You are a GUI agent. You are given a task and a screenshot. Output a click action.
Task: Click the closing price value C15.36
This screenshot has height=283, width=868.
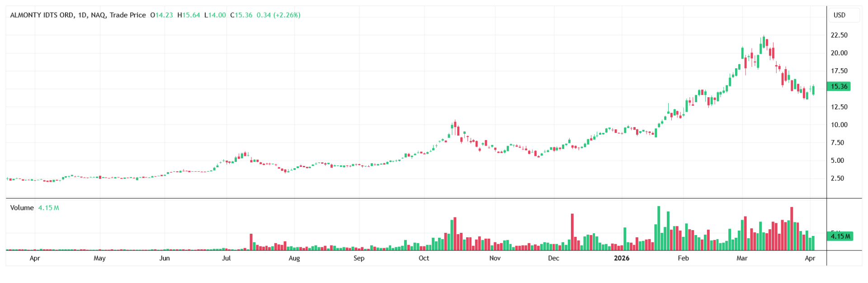(241, 15)
